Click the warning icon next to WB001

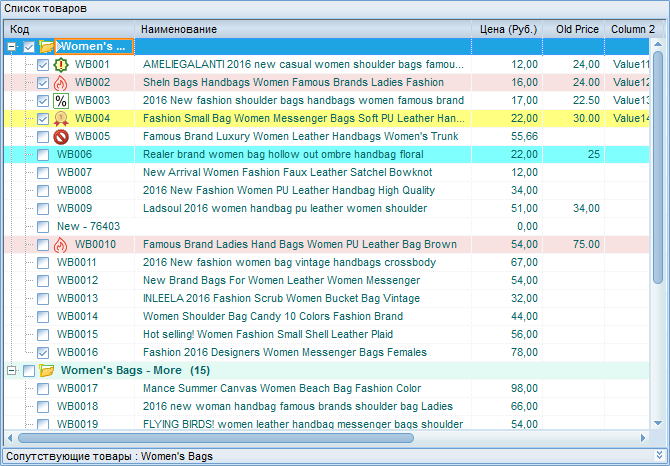61,65
